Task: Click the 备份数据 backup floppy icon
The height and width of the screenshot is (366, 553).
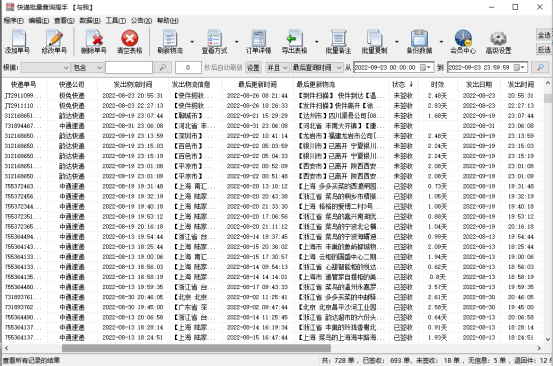Action: tap(419, 42)
